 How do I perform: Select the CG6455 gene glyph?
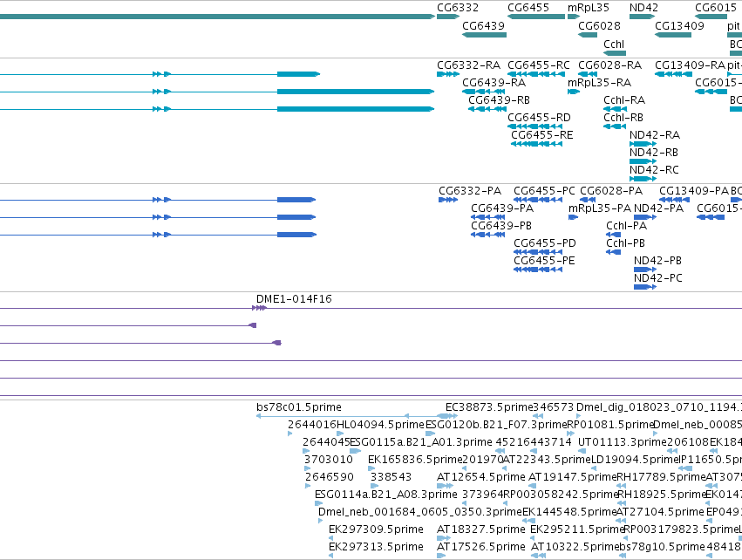(536, 17)
